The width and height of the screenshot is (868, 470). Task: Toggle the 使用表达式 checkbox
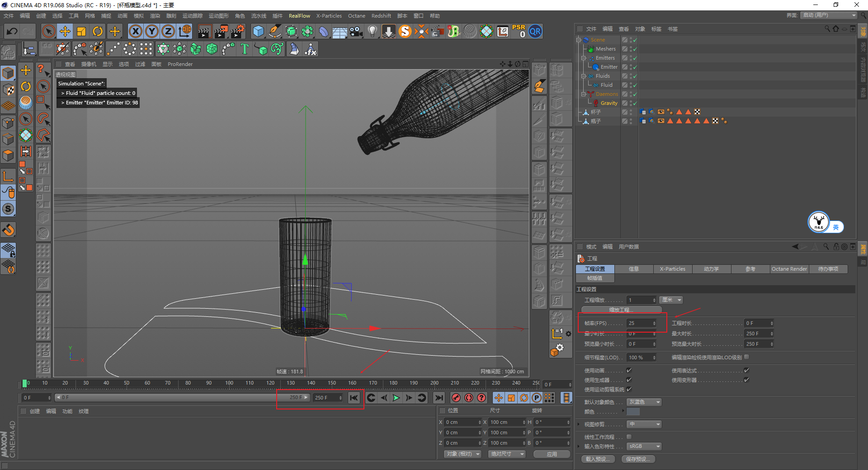[x=746, y=371]
